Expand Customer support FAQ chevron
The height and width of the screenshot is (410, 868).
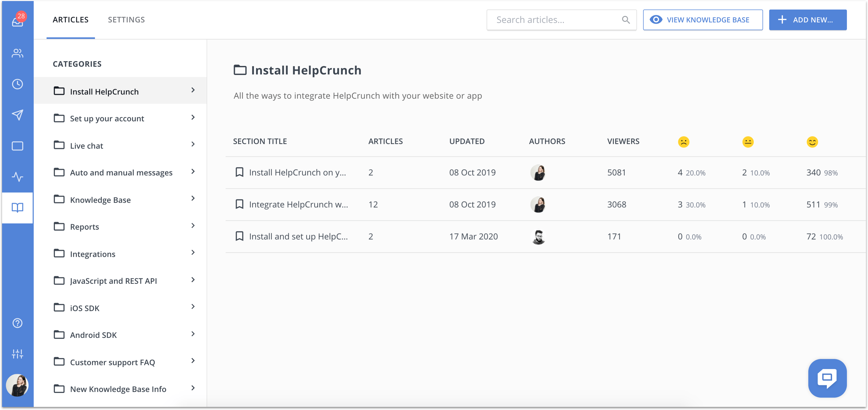193,361
